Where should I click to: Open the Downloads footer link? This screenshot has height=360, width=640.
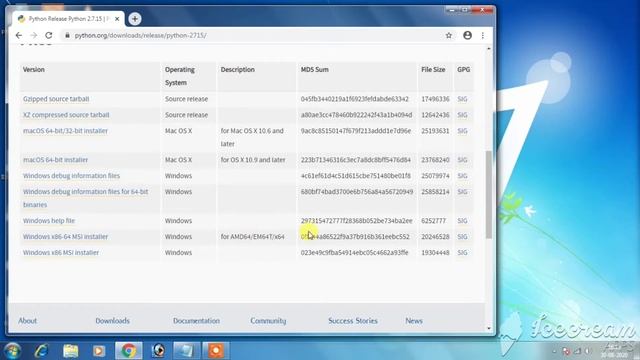tap(112, 321)
